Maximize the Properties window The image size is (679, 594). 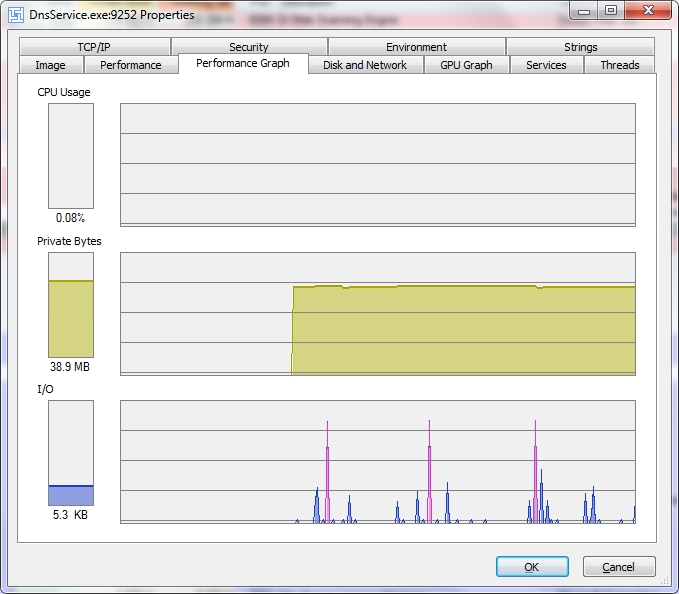pos(611,11)
